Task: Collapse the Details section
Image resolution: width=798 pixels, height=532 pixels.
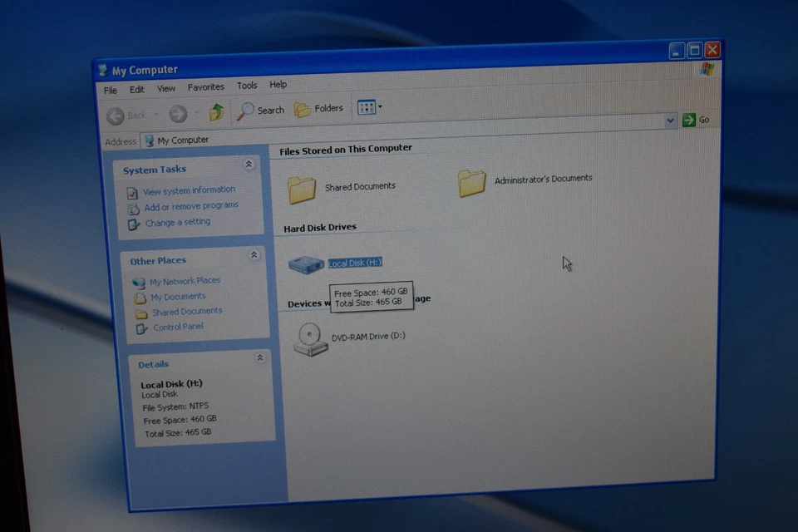Action: point(260,357)
